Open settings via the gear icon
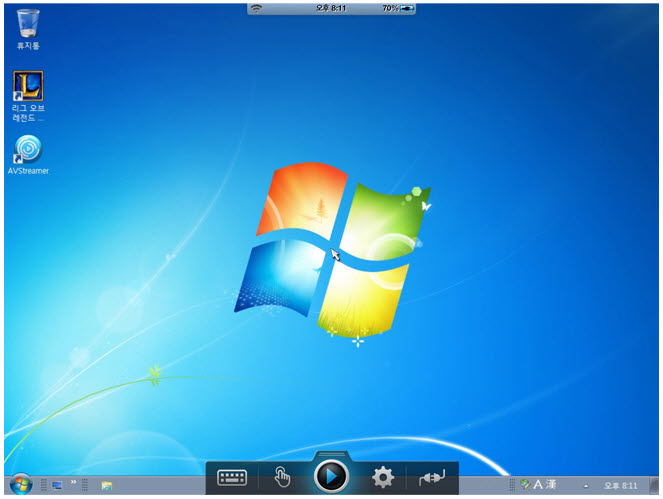This screenshot has width=663, height=499. [x=383, y=477]
